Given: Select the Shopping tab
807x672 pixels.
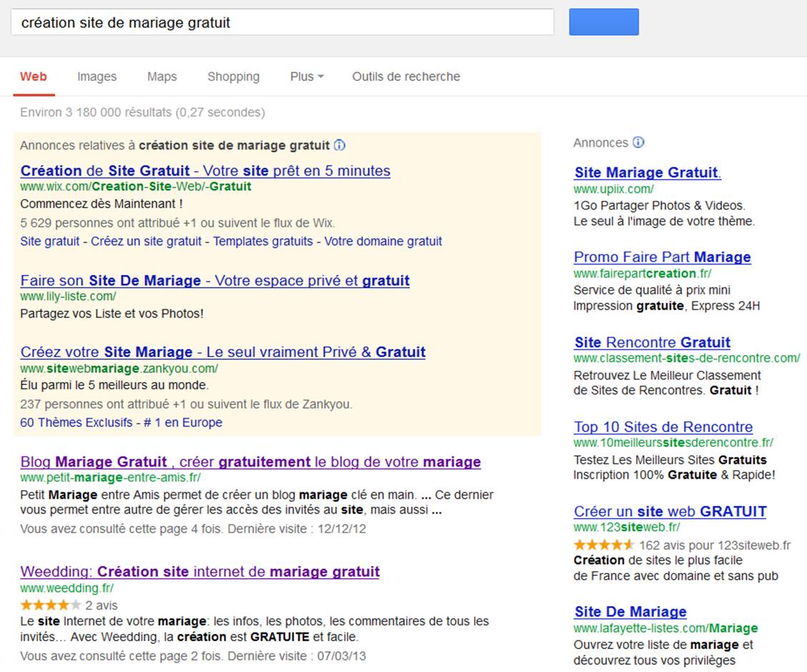Looking at the screenshot, I should (233, 77).
